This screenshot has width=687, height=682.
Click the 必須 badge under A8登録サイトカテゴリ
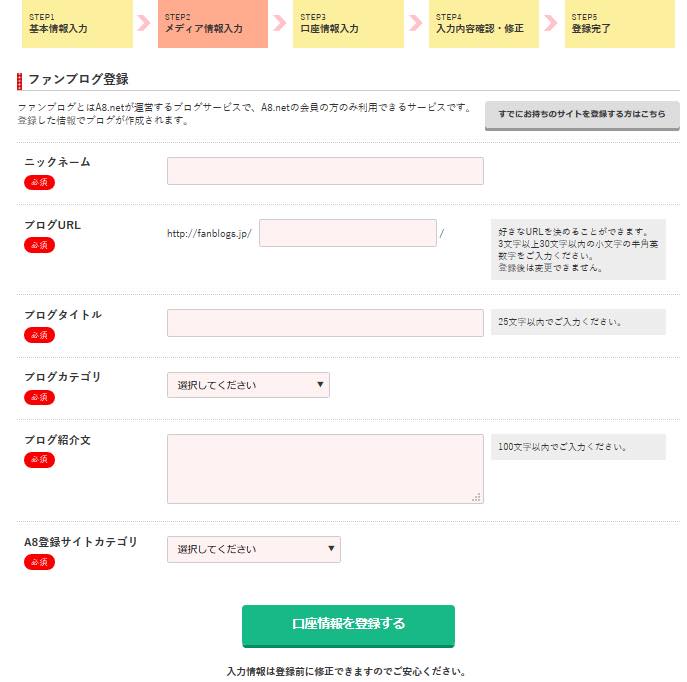39,563
